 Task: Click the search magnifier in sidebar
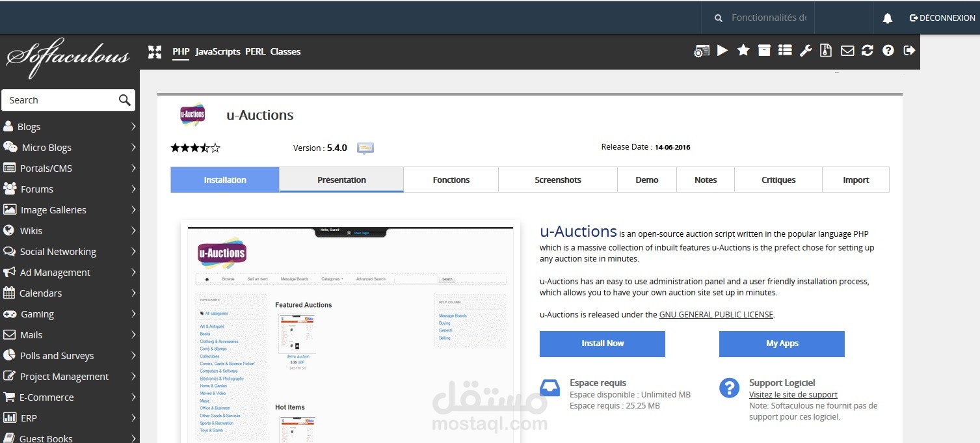tap(125, 100)
